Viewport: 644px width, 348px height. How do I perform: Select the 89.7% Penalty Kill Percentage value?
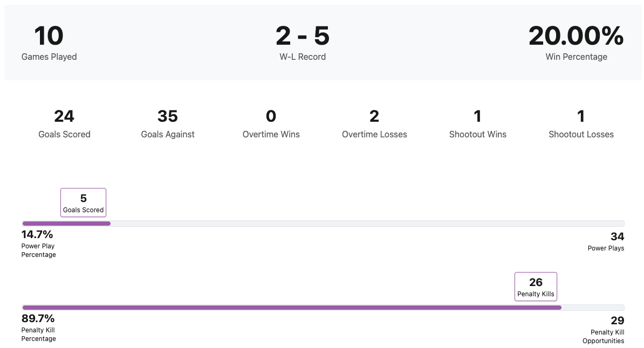click(x=38, y=318)
